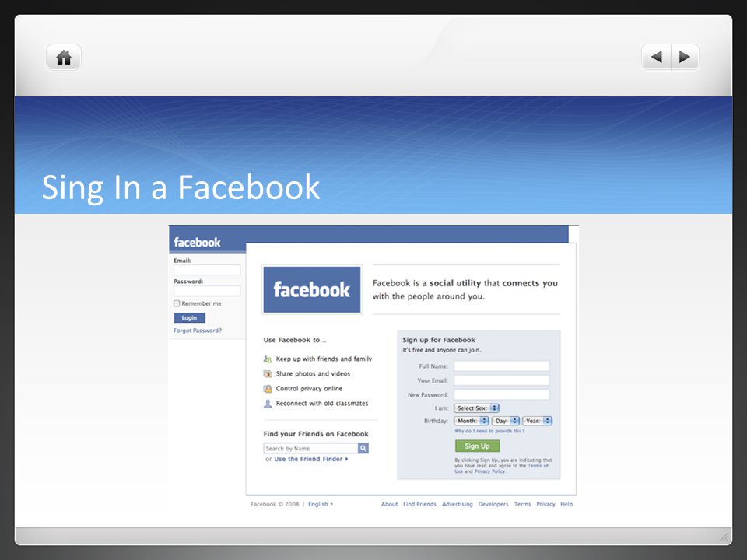Click the Keep up with friends and family text

(x=324, y=359)
